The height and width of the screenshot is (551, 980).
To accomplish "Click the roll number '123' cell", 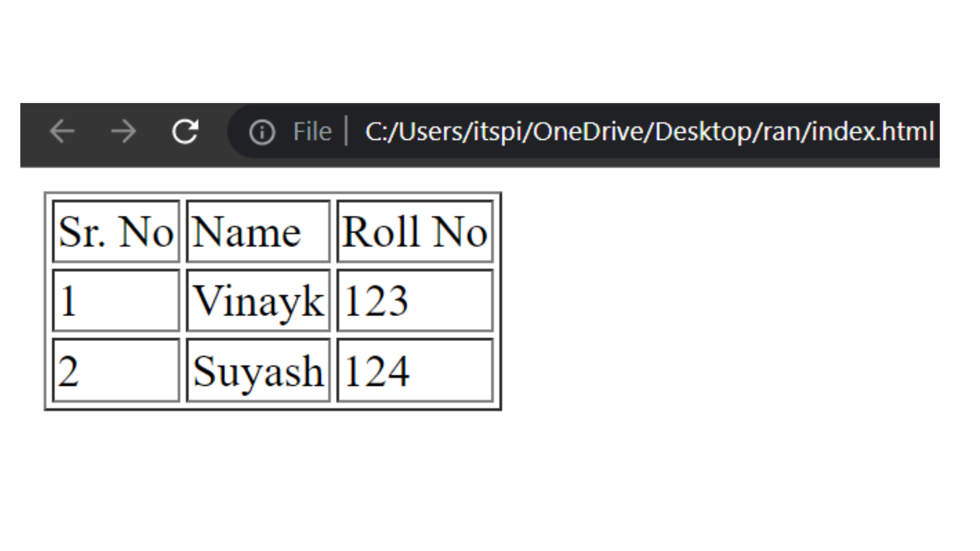I will (415, 300).
